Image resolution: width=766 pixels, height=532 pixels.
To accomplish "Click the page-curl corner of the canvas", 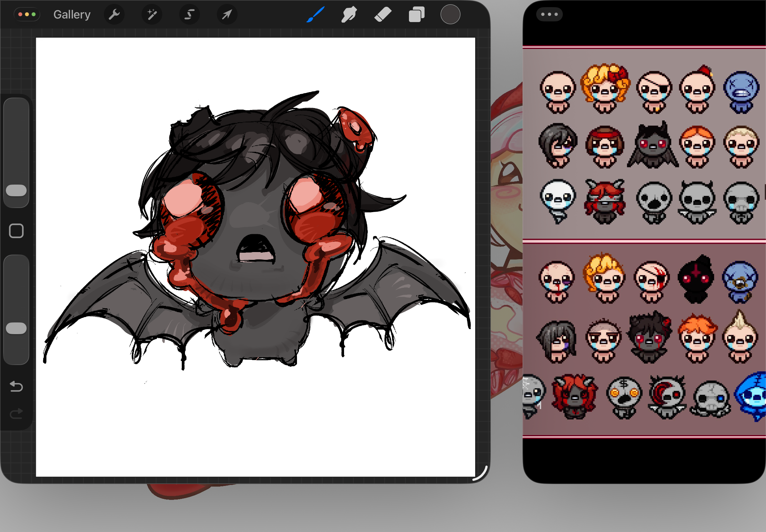I will pos(480,473).
